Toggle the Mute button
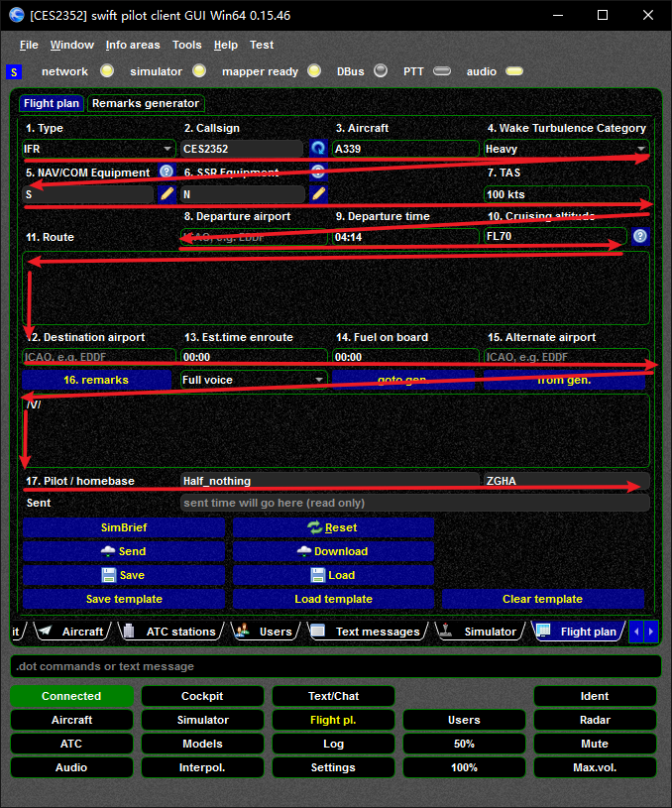The image size is (672, 808). (595, 744)
